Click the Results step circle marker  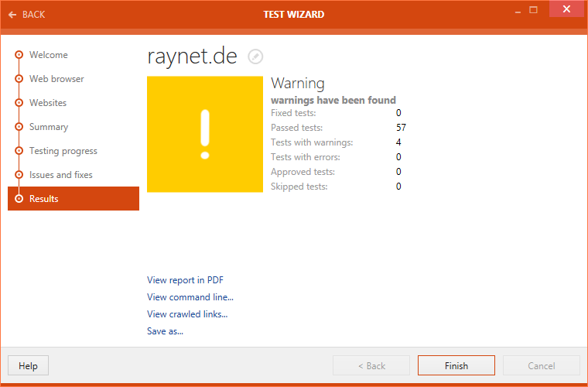click(x=19, y=199)
